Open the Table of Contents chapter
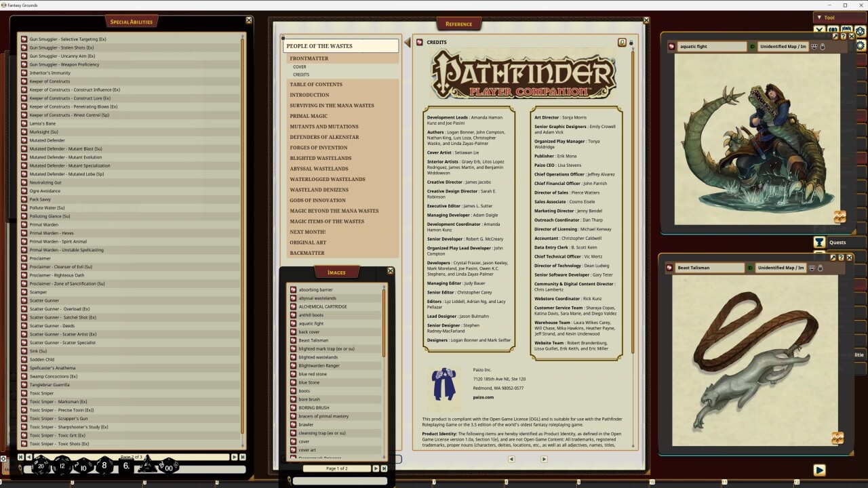868x488 pixels. tap(316, 85)
